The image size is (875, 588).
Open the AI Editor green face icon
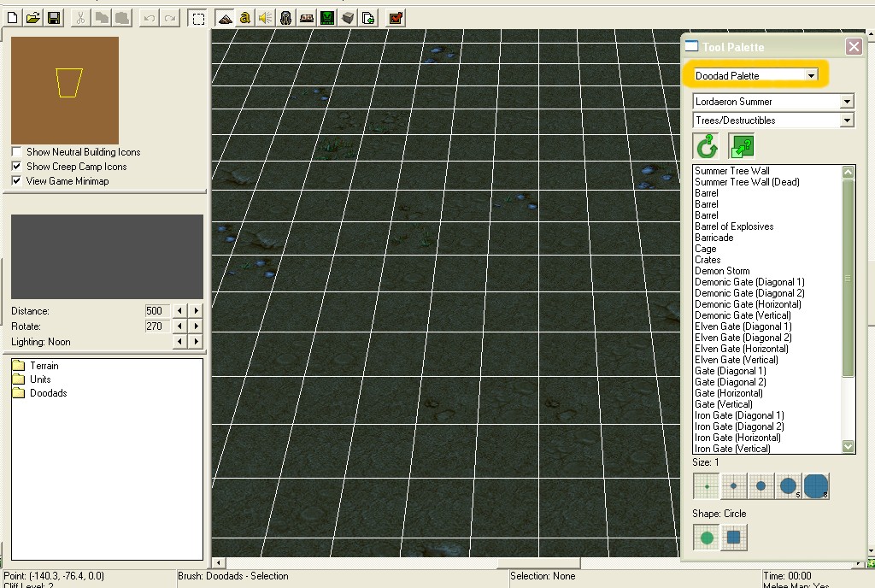pyautogui.click(x=327, y=19)
